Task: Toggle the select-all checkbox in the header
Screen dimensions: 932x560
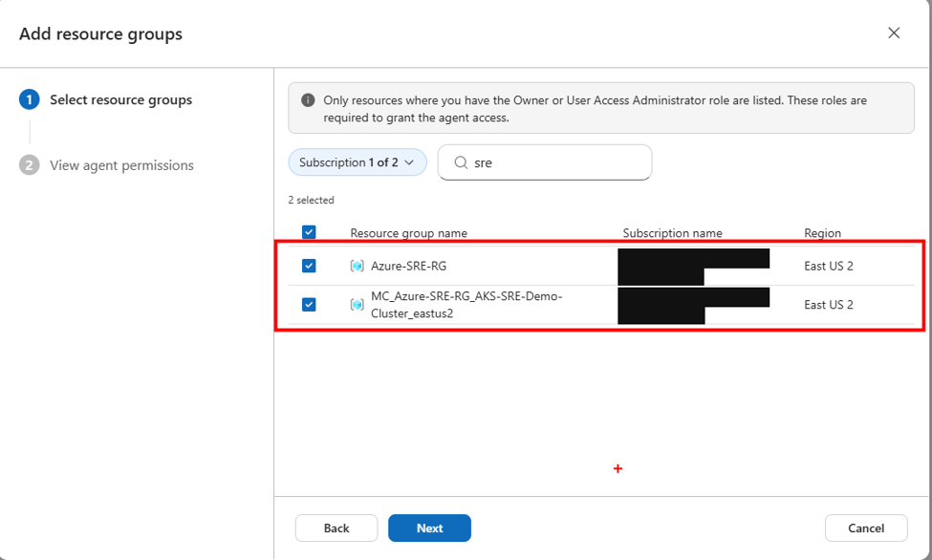Action: pos(309,232)
